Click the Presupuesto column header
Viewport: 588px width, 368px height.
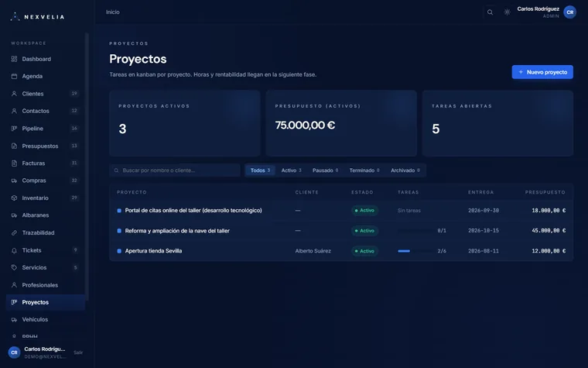[x=545, y=192]
